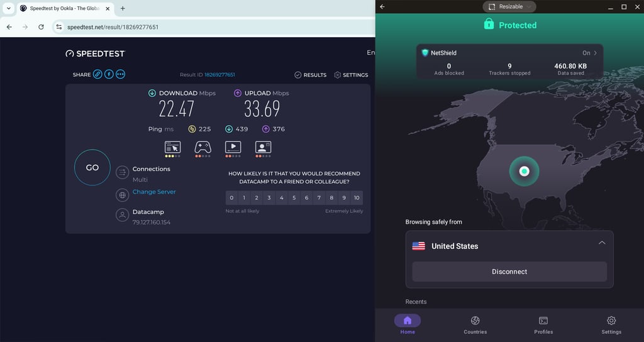Viewport: 644px width, 342px height.
Task: Open the VPN Countries tab
Action: click(475, 324)
